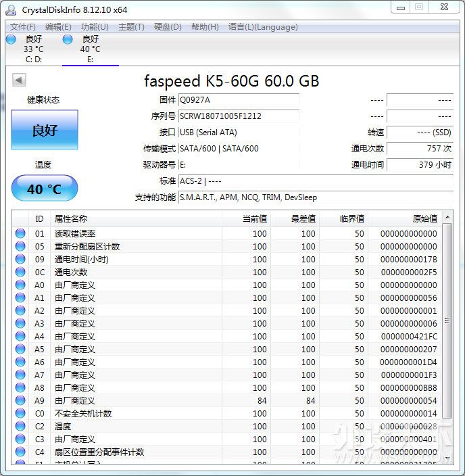This screenshot has width=465, height=476.
Task: Open the 文件(F) menu
Action: (x=23, y=27)
